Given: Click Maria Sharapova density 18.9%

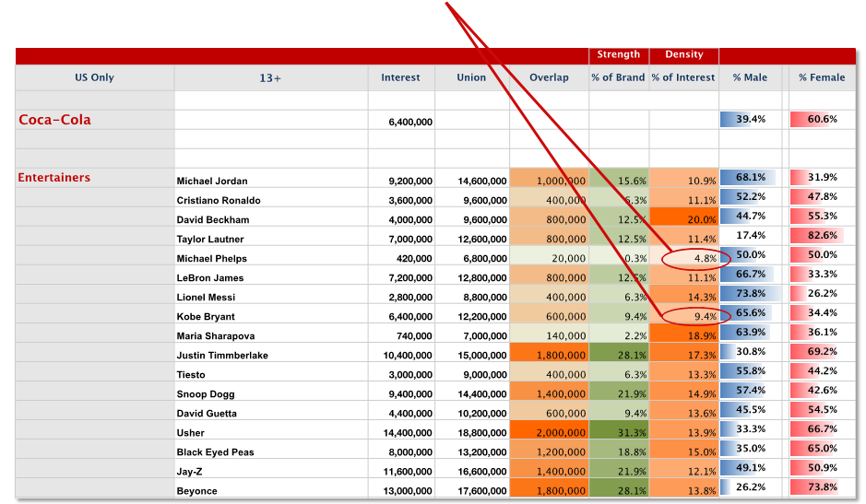Looking at the screenshot, I should 684,333.
